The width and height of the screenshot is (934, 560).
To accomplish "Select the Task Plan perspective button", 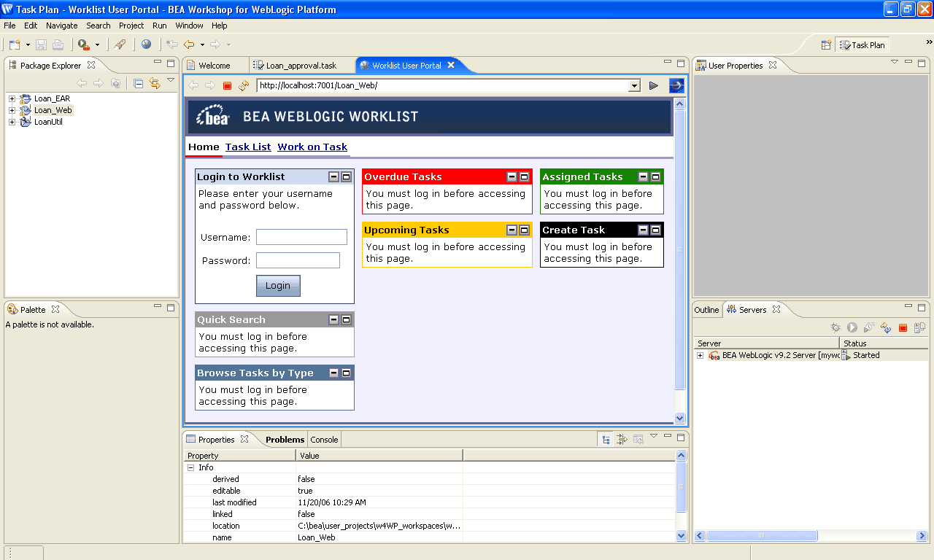I will [x=862, y=45].
